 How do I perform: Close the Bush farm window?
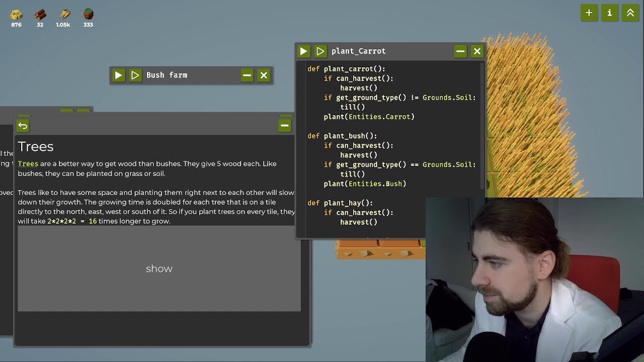point(264,75)
